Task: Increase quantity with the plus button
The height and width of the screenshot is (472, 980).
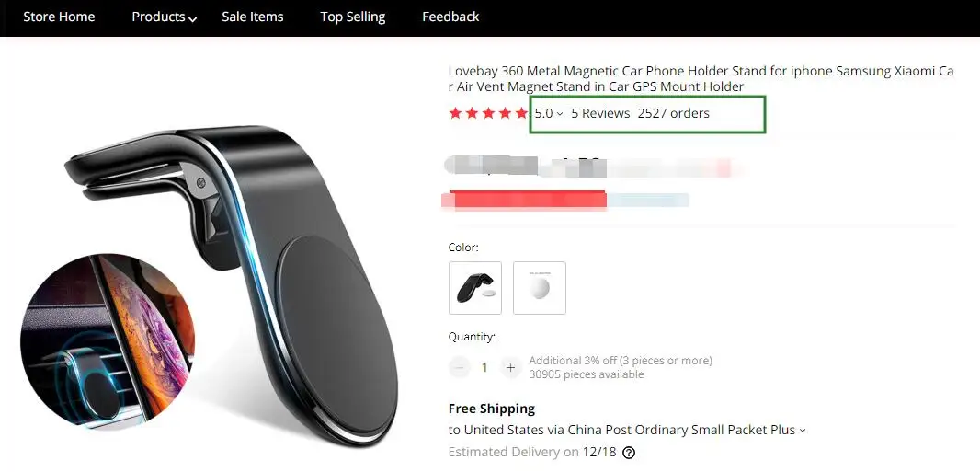Action: click(x=510, y=368)
